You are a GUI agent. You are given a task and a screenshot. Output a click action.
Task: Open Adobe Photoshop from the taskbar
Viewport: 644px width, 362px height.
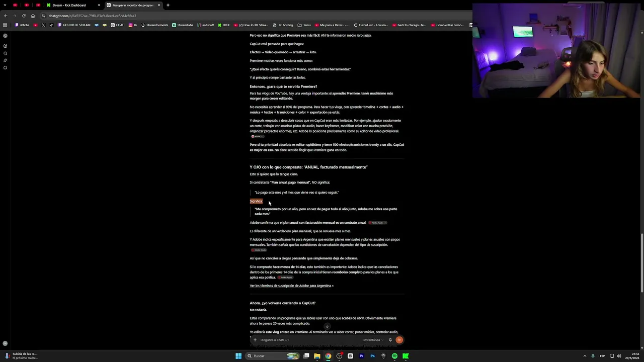pos(372,356)
